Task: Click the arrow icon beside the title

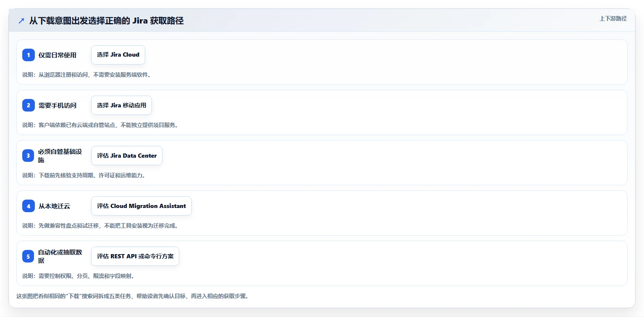Action: (x=21, y=21)
